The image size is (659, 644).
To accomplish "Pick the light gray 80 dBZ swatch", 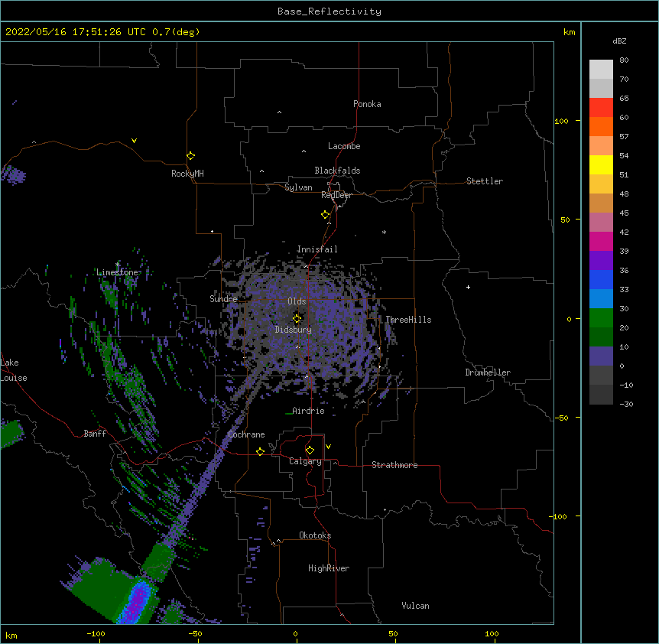I will point(601,69).
